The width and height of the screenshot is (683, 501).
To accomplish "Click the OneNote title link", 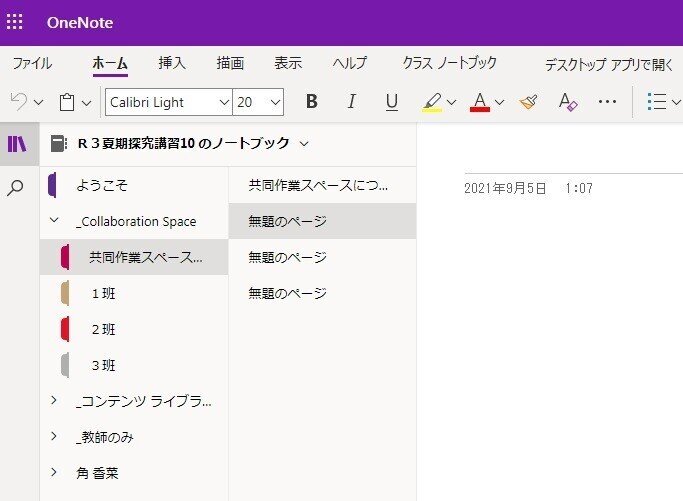I will click(80, 23).
